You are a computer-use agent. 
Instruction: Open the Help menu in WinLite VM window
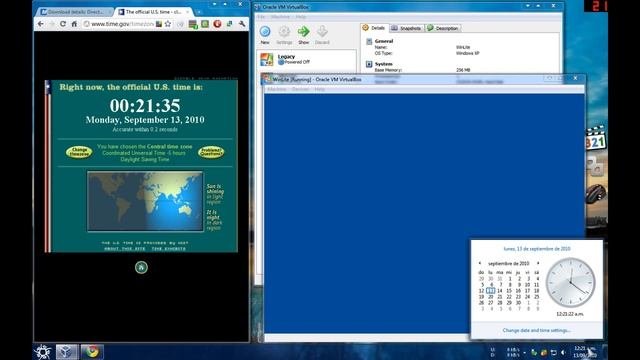click(x=320, y=89)
